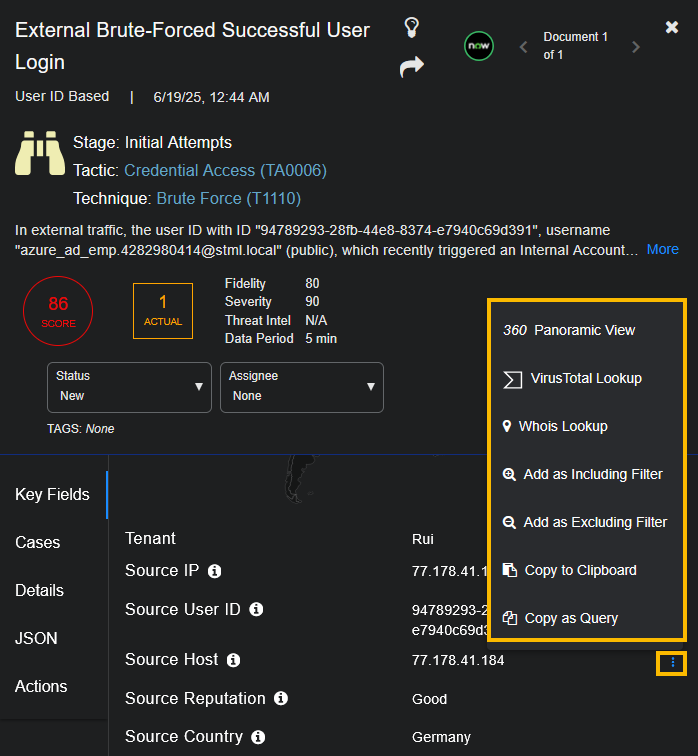Go to the previous document arrow
Viewport: 698px width, 756px height.
click(x=523, y=47)
